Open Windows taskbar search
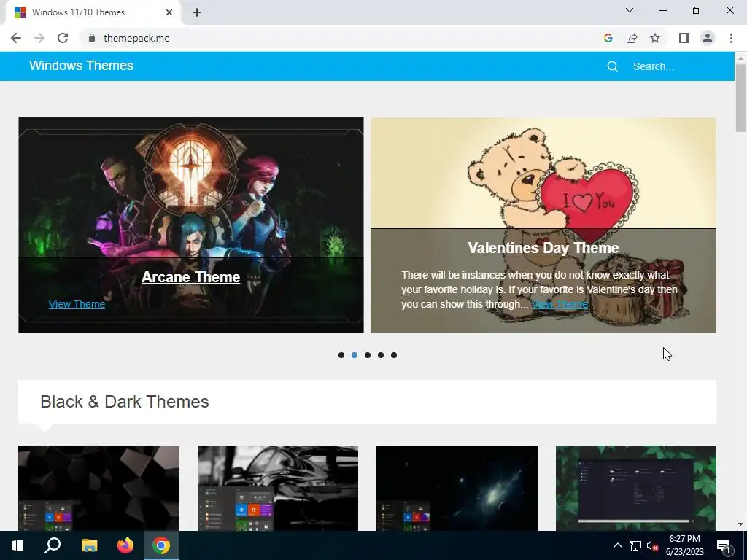Viewport: 747px width, 560px height. click(53, 545)
